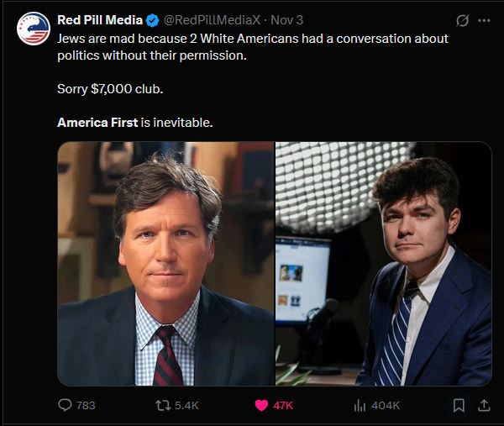Image resolution: width=504 pixels, height=426 pixels.
Task: Open the view analytics bar chart icon
Action: point(360,405)
